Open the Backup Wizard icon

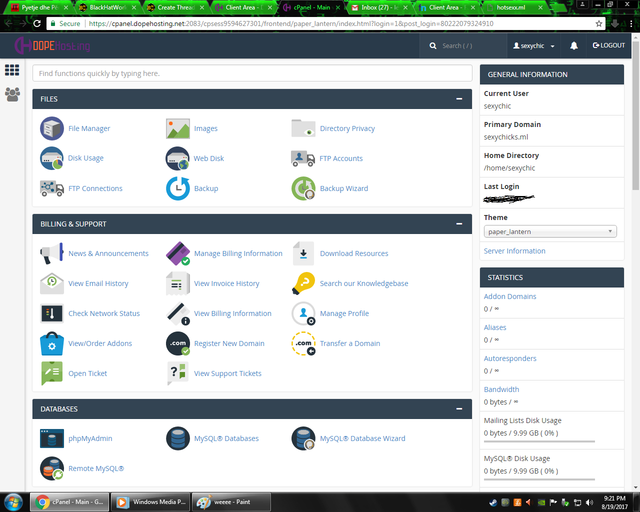pos(303,188)
